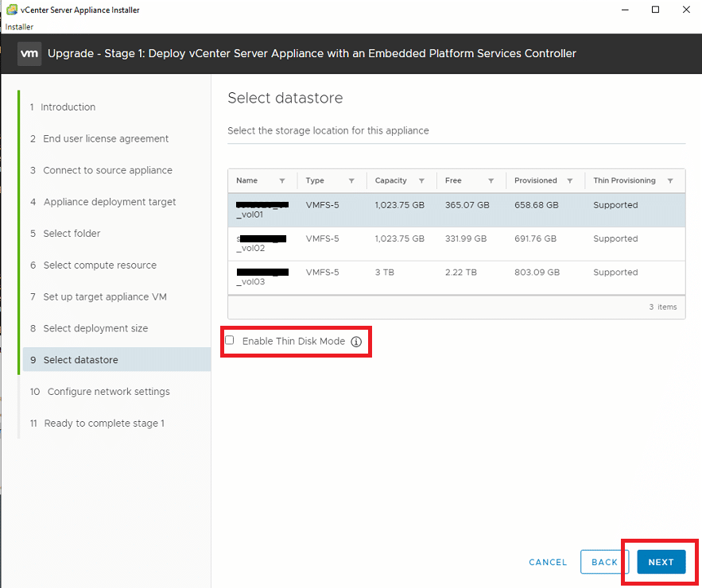Open the Thin Provisioning column filter
Image resolution: width=702 pixels, height=588 pixels.
click(670, 181)
